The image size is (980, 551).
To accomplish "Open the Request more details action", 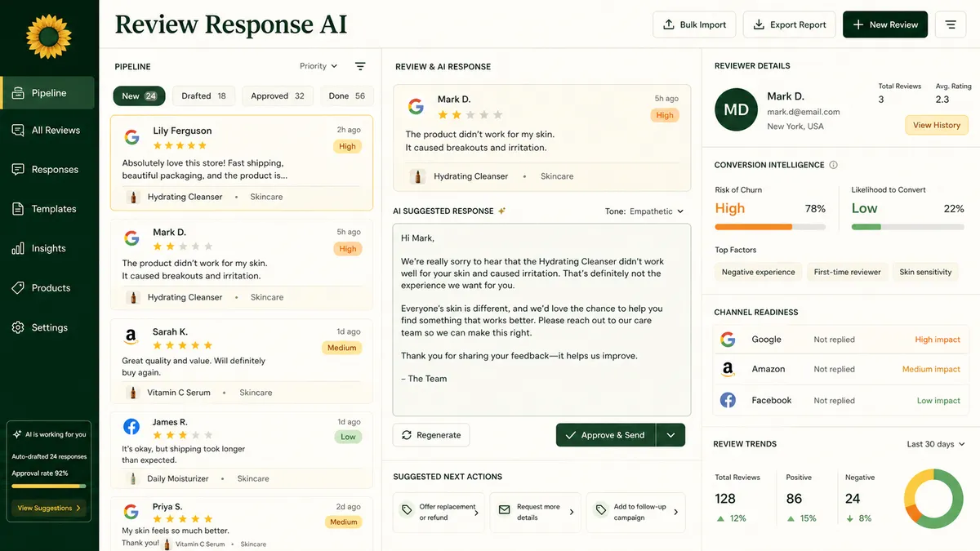I will pyautogui.click(x=536, y=512).
